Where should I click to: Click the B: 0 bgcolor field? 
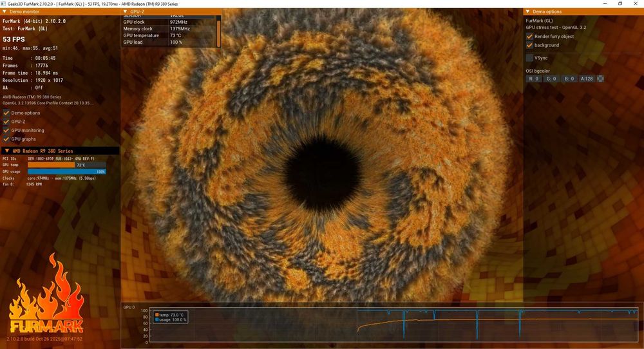click(x=569, y=79)
